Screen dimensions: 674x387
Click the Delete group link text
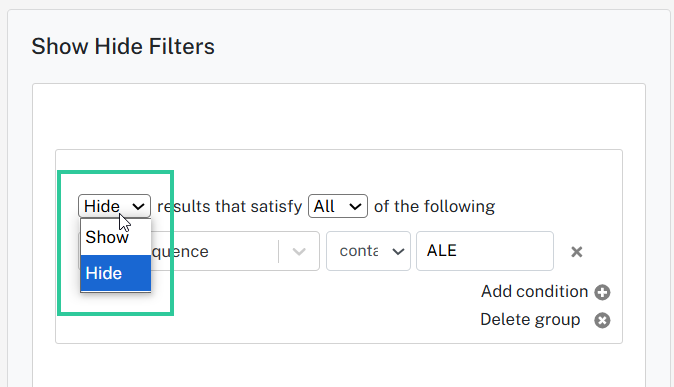coord(530,319)
